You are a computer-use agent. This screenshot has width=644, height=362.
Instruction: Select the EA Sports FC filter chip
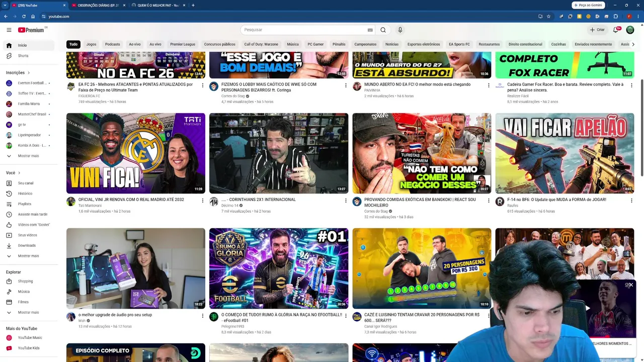pos(459,44)
